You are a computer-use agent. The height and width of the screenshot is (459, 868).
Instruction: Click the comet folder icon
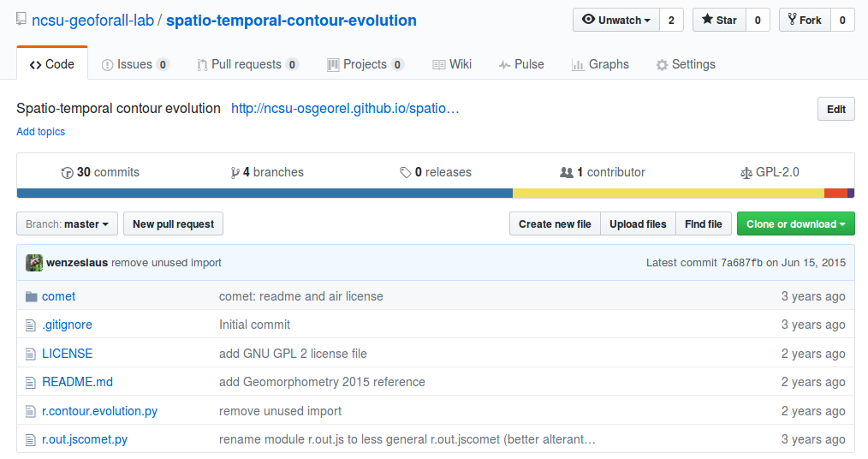pyautogui.click(x=31, y=297)
